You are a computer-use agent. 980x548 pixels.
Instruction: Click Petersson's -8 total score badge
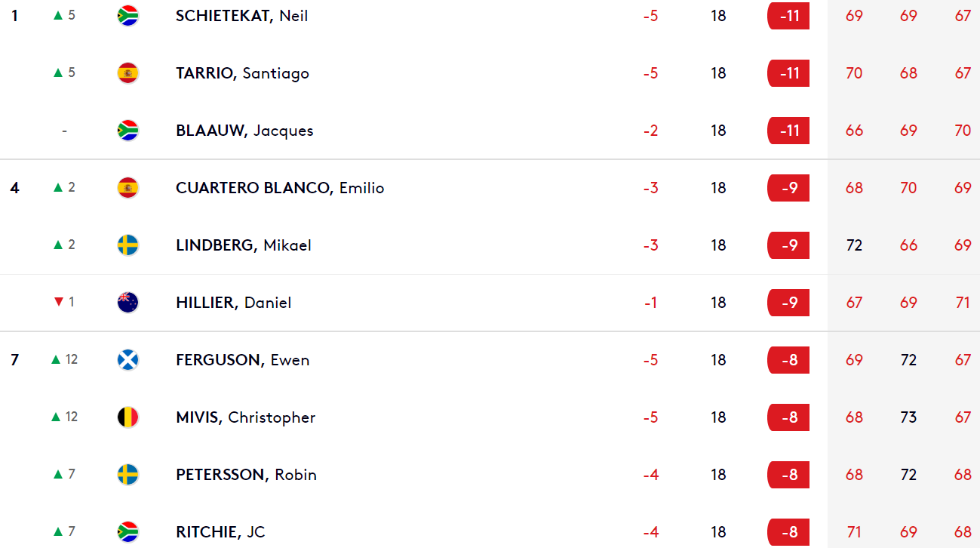[788, 475]
